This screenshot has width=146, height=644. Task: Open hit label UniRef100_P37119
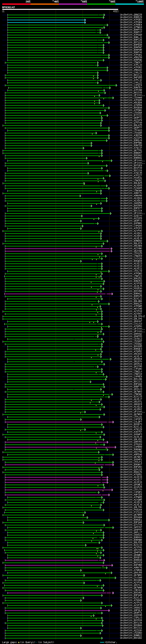[131, 512]
